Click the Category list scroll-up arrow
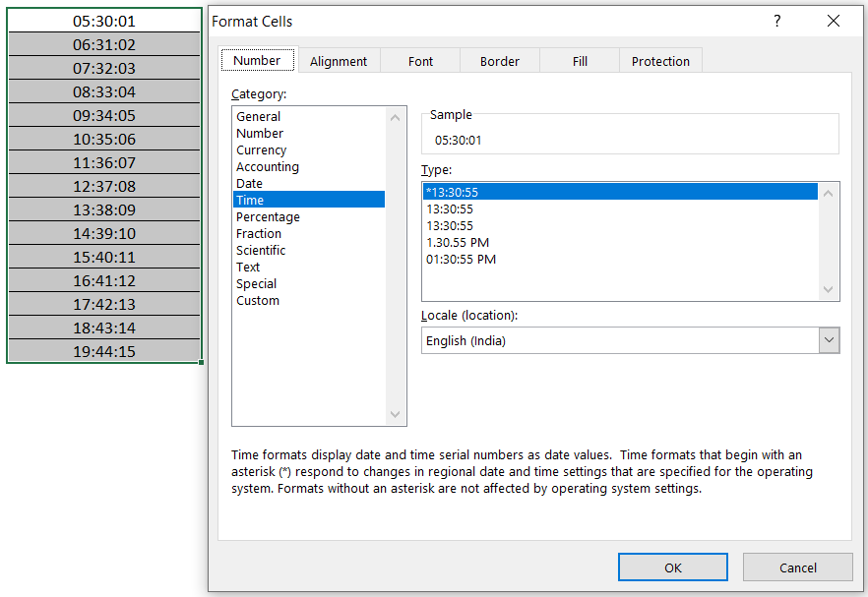This screenshot has width=868, height=597. [x=396, y=116]
